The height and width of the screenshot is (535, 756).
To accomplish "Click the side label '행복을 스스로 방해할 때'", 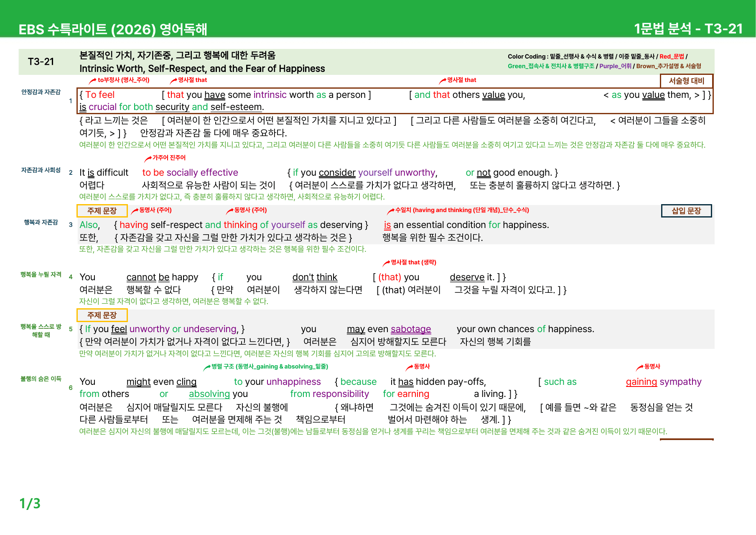I will (41, 330).
